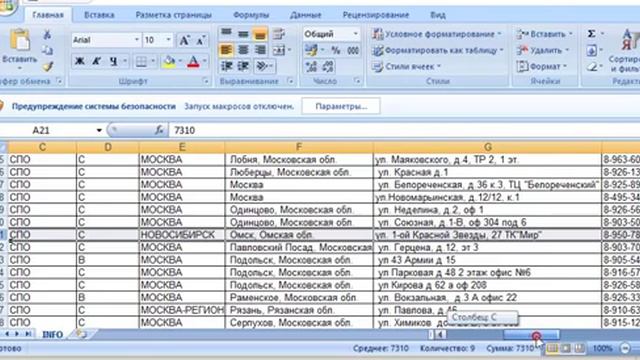Apply cell borders icon

click(x=141, y=62)
